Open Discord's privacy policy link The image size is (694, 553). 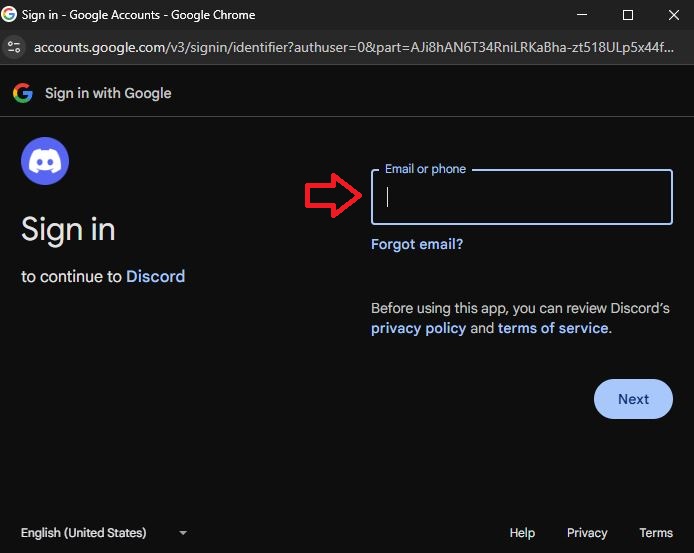(418, 328)
